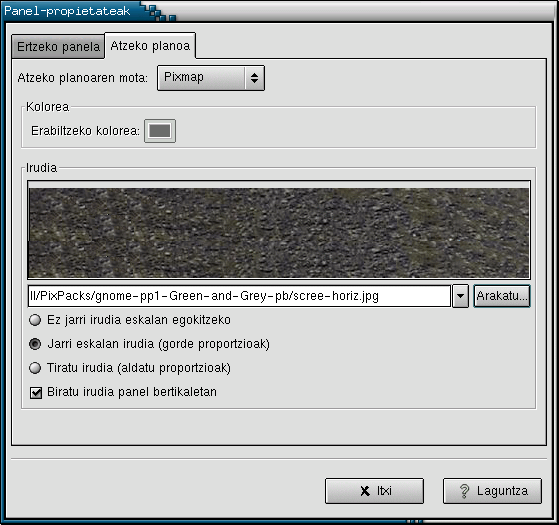Click the X icon on Itxi button
The width and height of the screenshot is (559, 525).
coord(365,491)
